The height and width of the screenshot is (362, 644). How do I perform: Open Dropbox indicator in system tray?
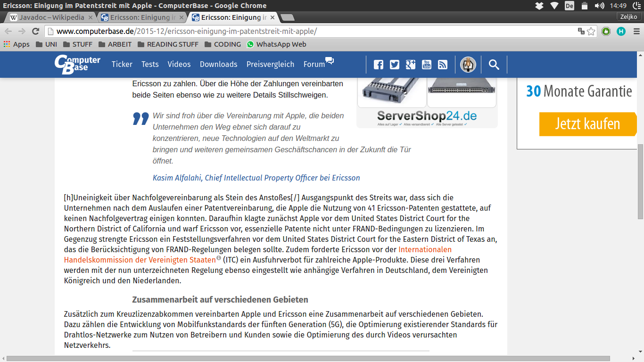(x=539, y=6)
